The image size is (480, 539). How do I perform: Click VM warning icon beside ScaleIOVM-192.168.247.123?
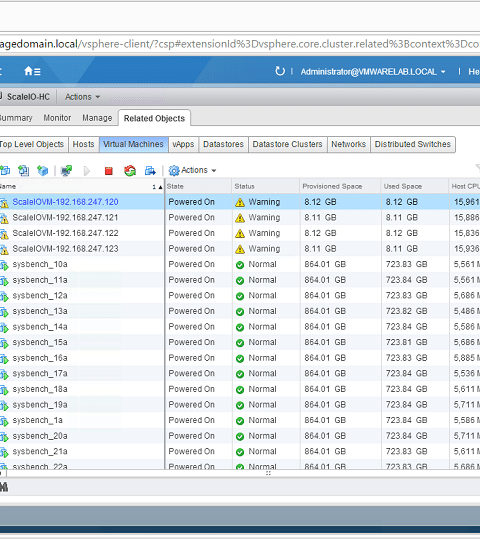coord(4,249)
